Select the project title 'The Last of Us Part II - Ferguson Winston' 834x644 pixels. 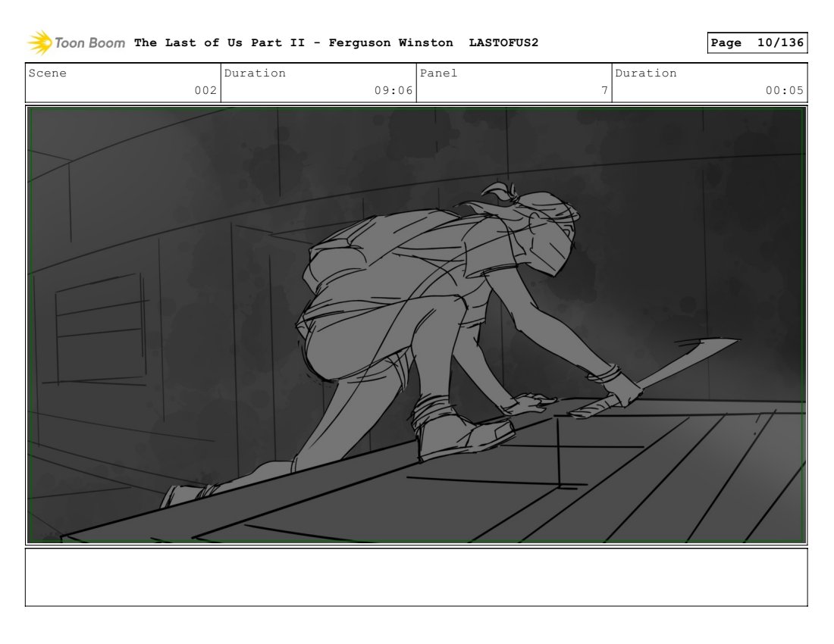point(293,42)
